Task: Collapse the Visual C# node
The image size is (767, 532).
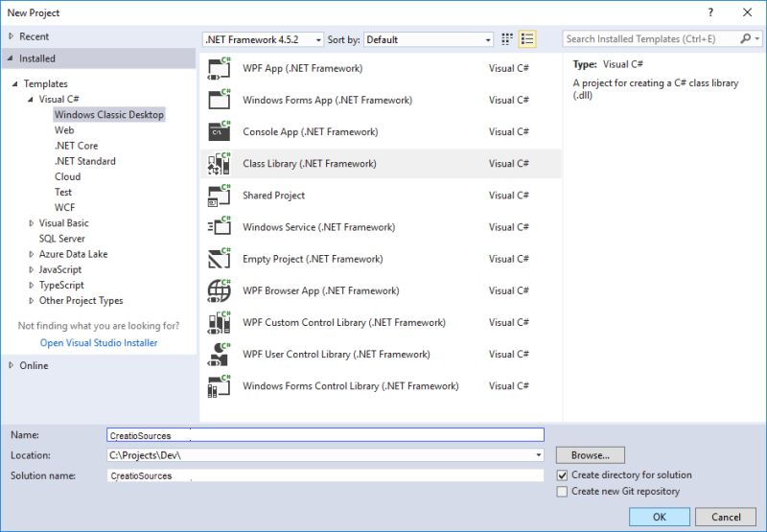Action: tap(31, 100)
